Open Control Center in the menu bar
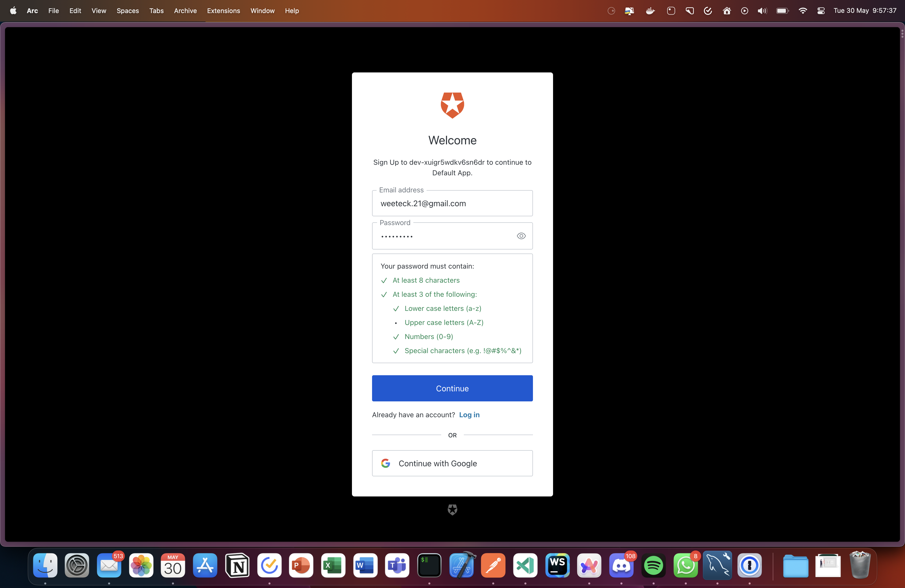The image size is (905, 588). 821,11
